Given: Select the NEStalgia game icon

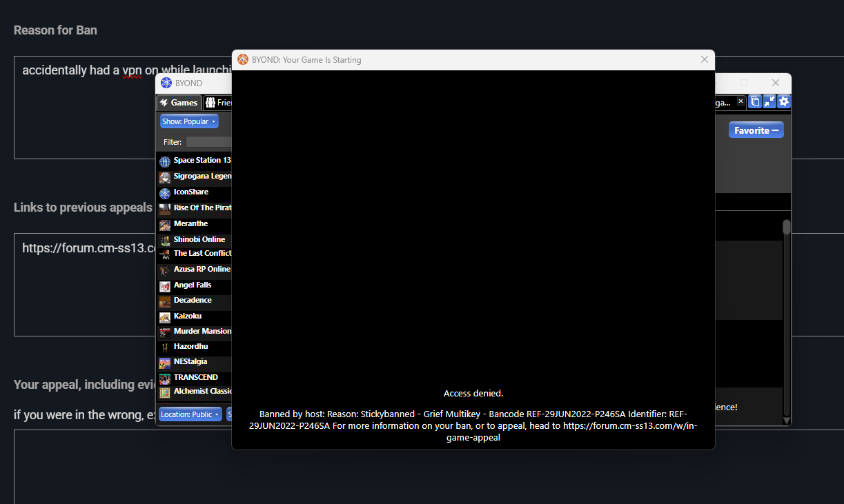Looking at the screenshot, I should (x=165, y=363).
